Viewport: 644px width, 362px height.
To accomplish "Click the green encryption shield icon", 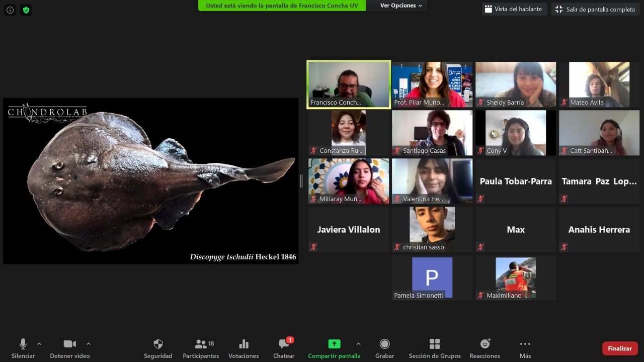I will (26, 10).
